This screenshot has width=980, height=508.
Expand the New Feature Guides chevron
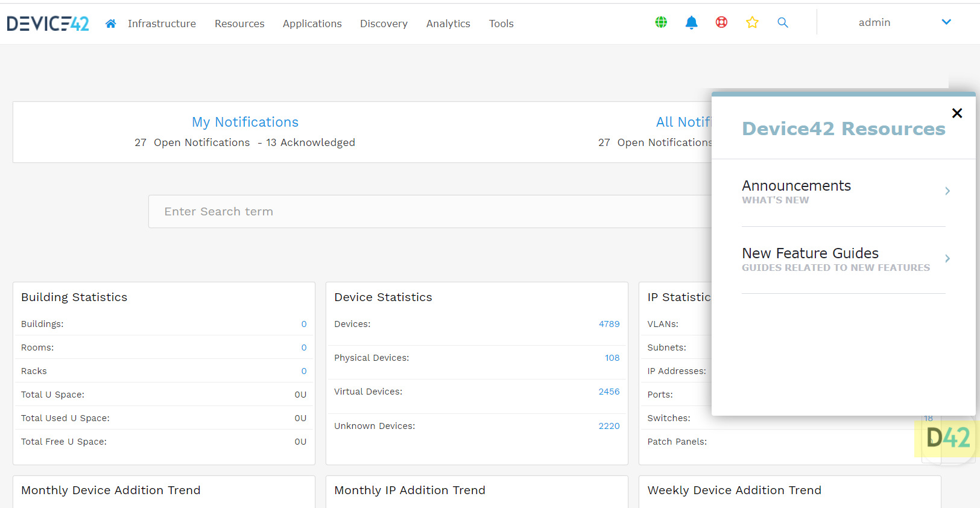[947, 258]
